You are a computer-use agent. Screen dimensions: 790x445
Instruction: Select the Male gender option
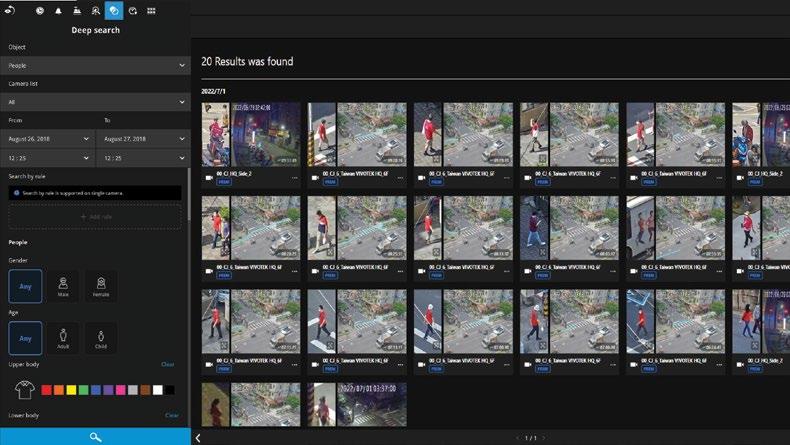click(x=63, y=286)
